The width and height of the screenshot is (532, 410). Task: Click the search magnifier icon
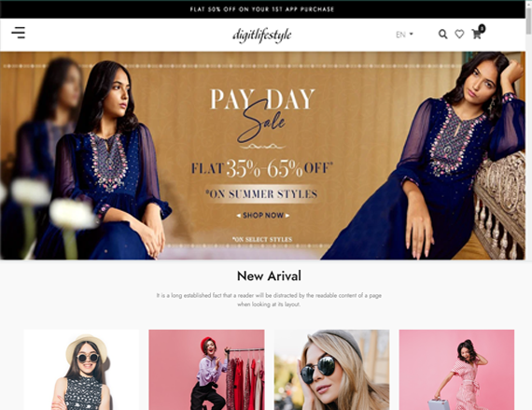point(442,34)
